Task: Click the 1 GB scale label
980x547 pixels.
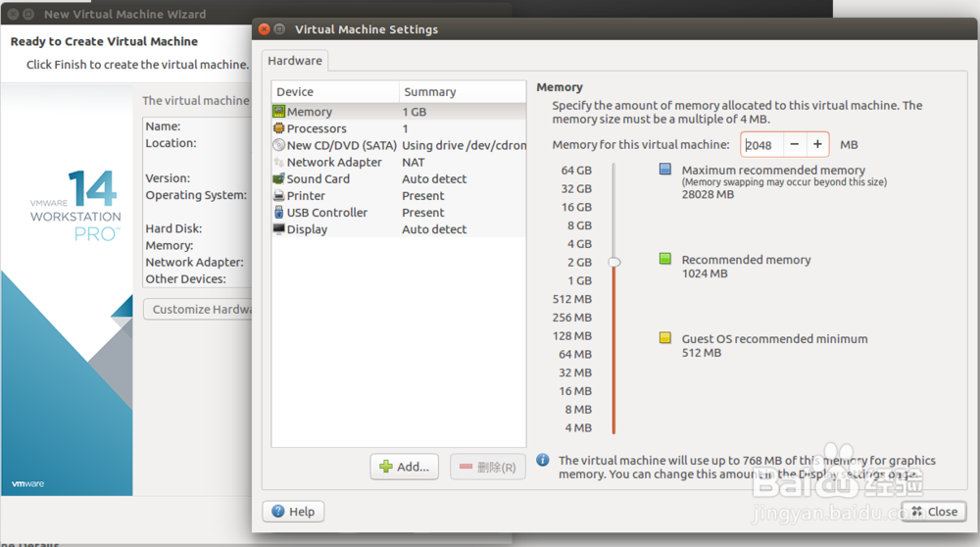Action: click(579, 281)
